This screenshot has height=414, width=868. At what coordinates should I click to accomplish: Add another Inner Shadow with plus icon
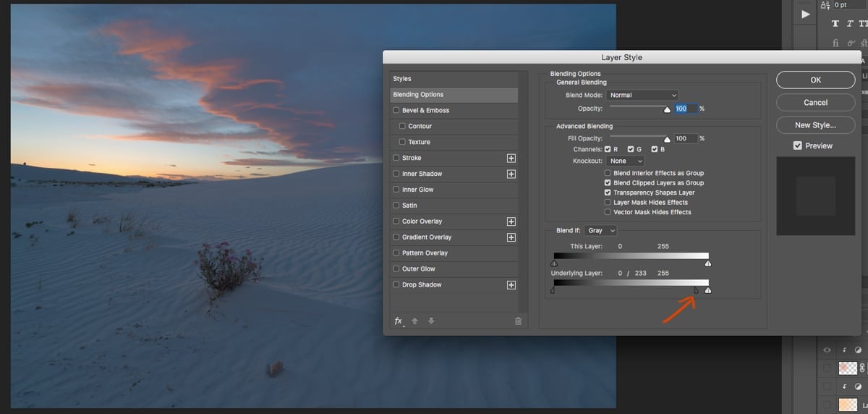click(x=511, y=174)
